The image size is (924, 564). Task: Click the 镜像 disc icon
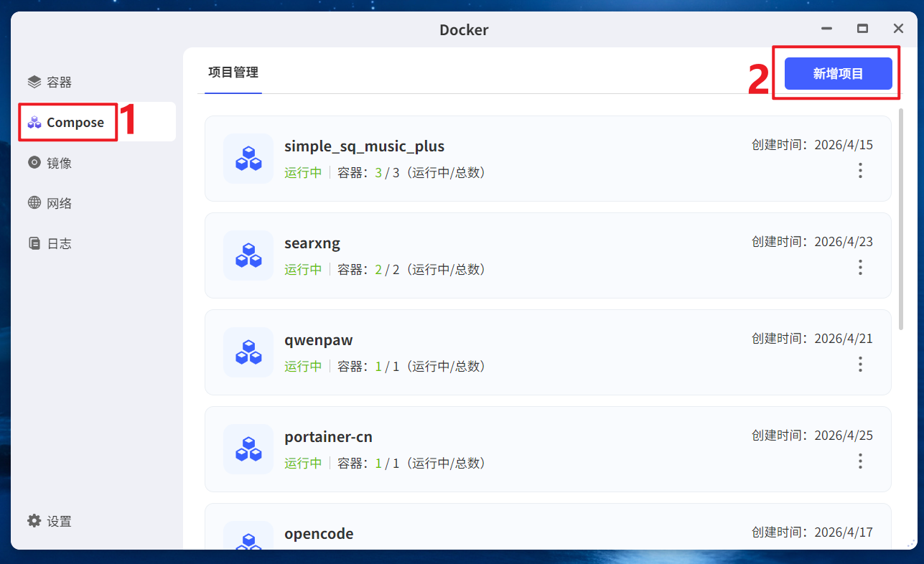34,163
